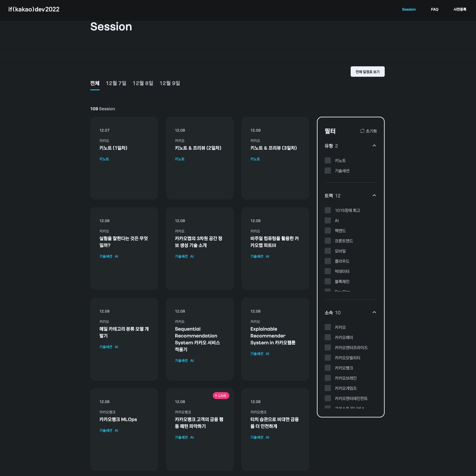
Task: Open 비주얼 컴퓨팅을 활용한 카카오맵 session
Action: (x=275, y=249)
